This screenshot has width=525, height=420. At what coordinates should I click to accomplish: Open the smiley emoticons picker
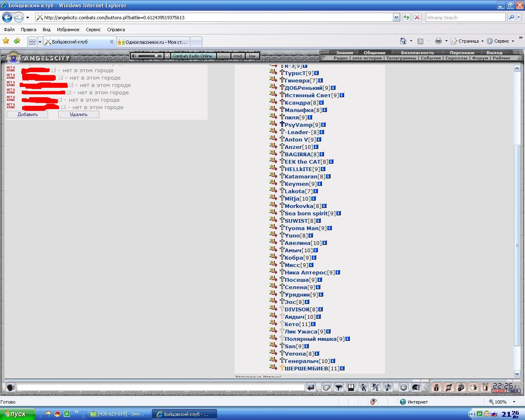pos(403,387)
